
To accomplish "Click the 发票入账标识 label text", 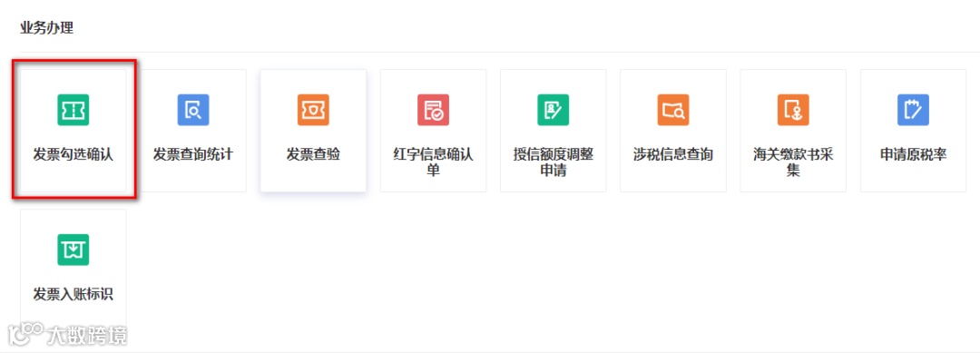I will click(x=73, y=294).
